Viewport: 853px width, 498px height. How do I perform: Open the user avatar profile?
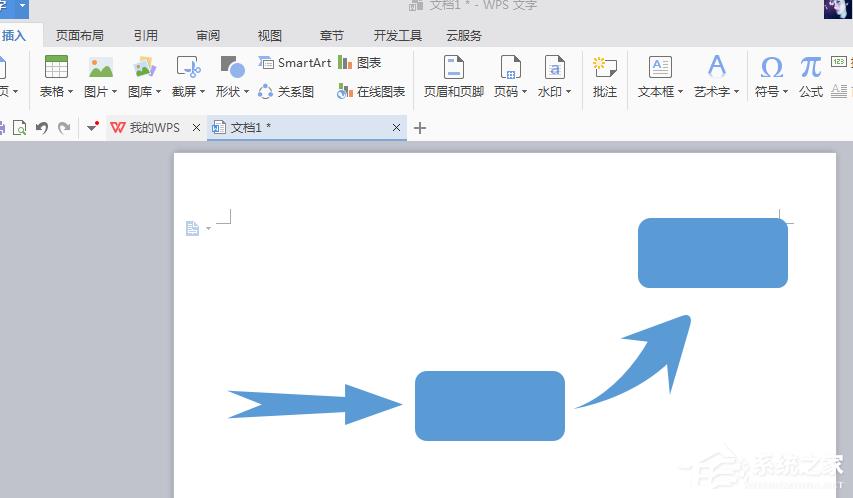click(836, 9)
